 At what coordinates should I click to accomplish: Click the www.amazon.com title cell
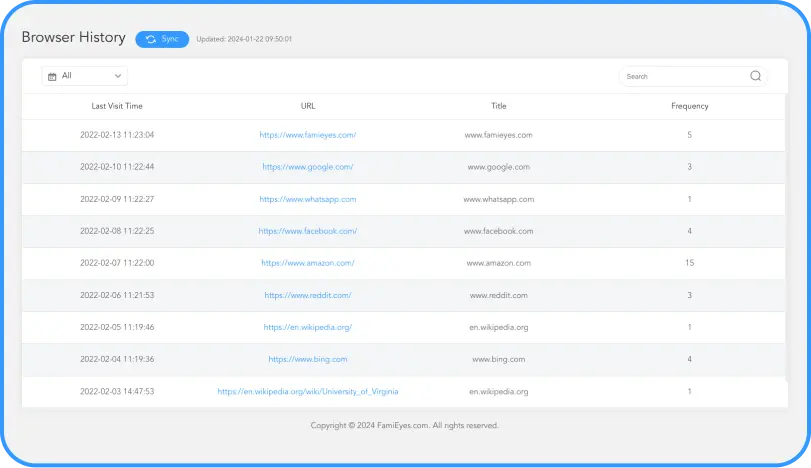[x=499, y=263]
